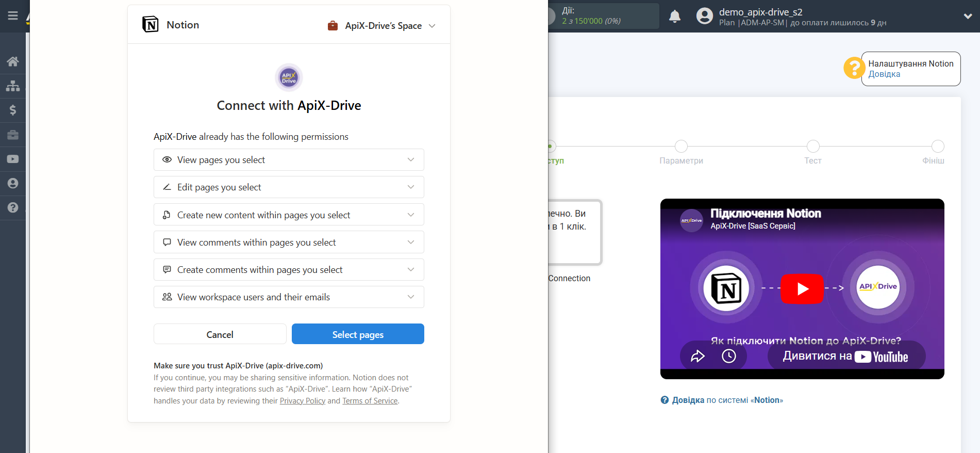
Task: Click the ApiX-Drive app logo above the heading
Action: coord(289,77)
